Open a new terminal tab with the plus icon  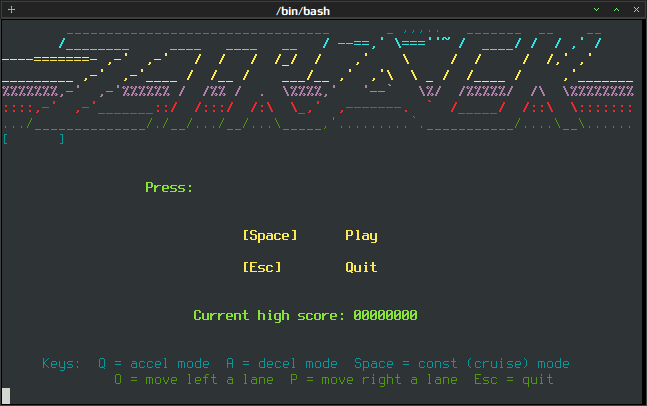coord(12,9)
